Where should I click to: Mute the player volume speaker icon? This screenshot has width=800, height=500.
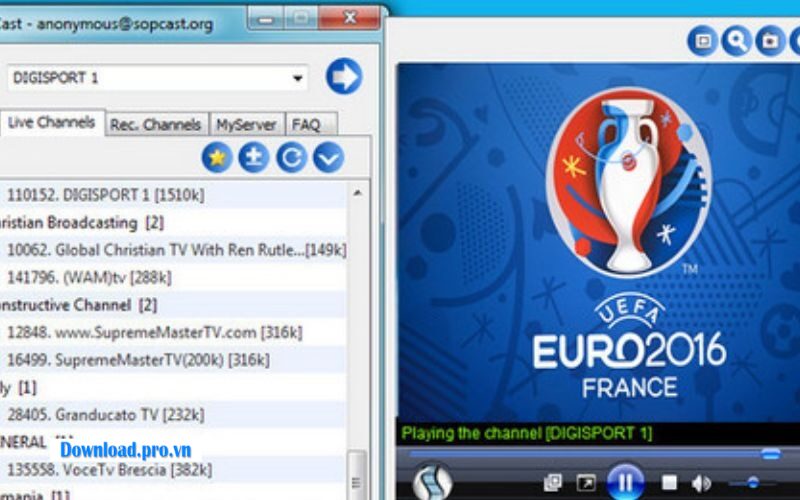pyautogui.click(x=702, y=483)
